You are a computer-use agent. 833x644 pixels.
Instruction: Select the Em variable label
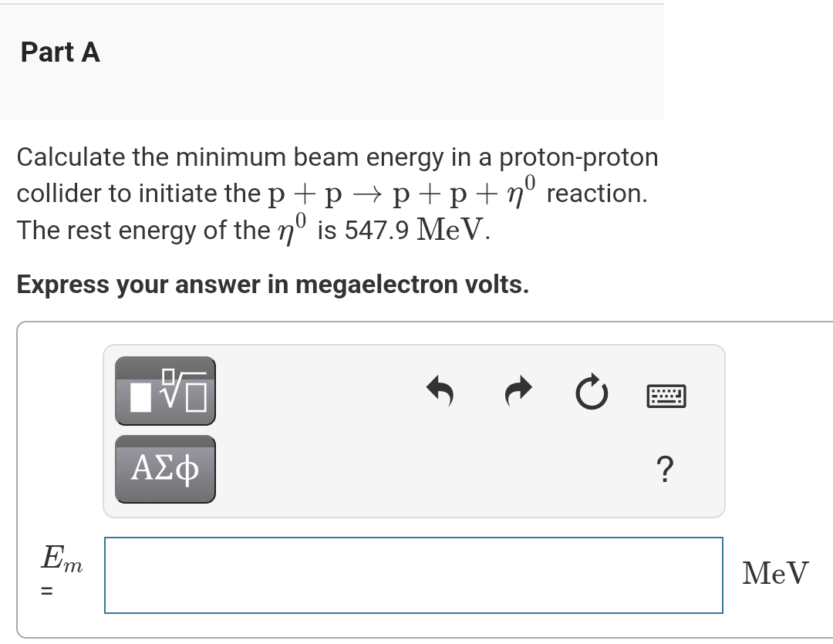60,558
